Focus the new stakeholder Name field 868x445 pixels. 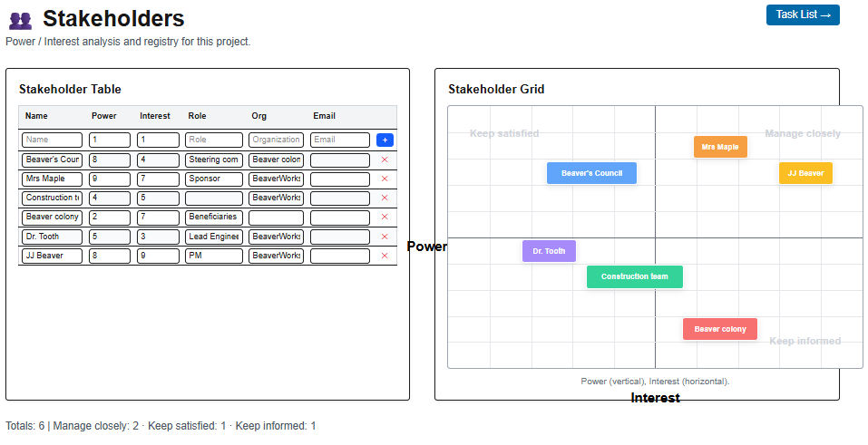click(x=52, y=140)
